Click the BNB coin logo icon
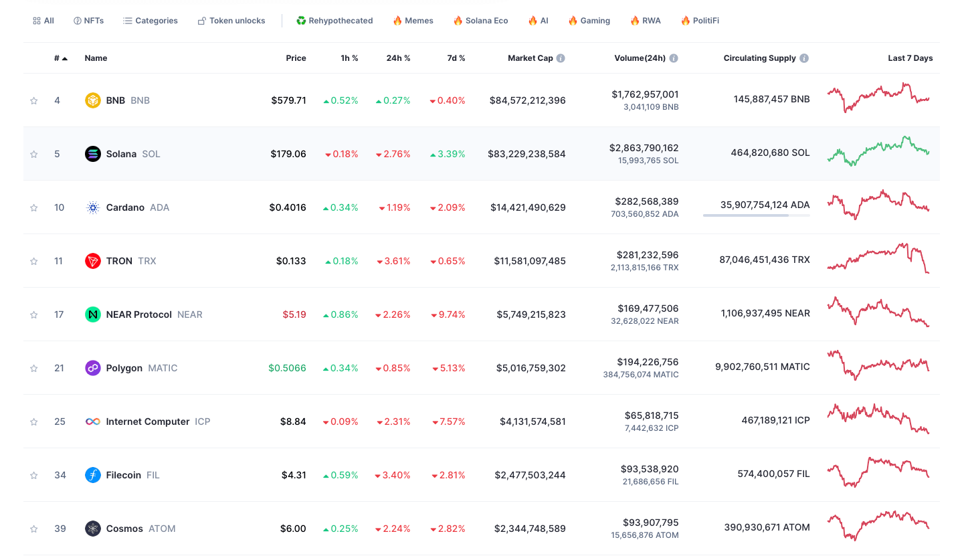 coord(93,100)
